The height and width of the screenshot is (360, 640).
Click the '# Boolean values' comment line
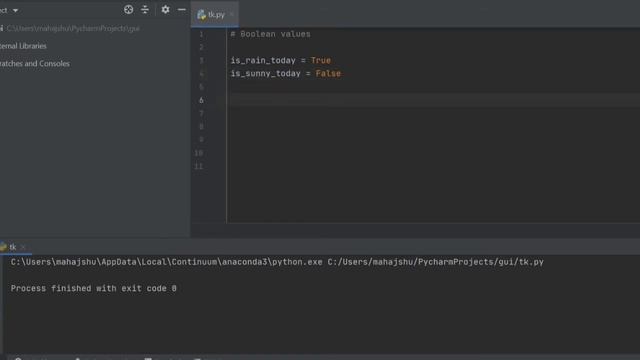pyautogui.click(x=270, y=34)
